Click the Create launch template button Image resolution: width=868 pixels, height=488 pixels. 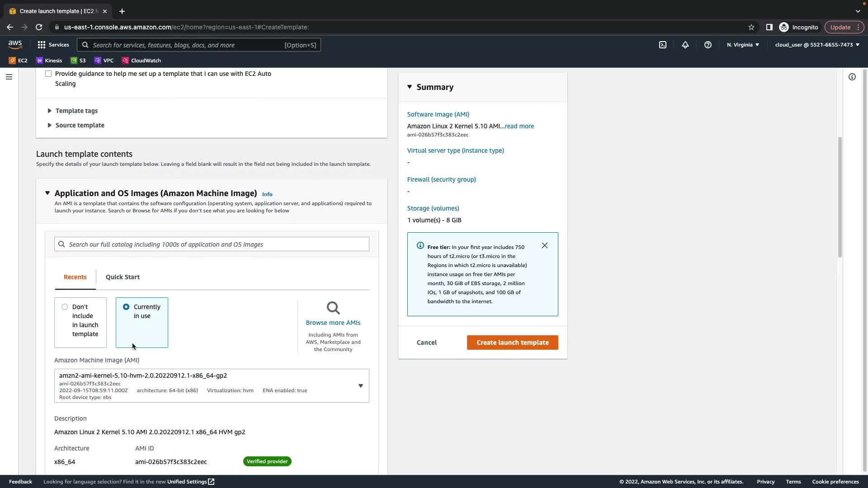[512, 343]
